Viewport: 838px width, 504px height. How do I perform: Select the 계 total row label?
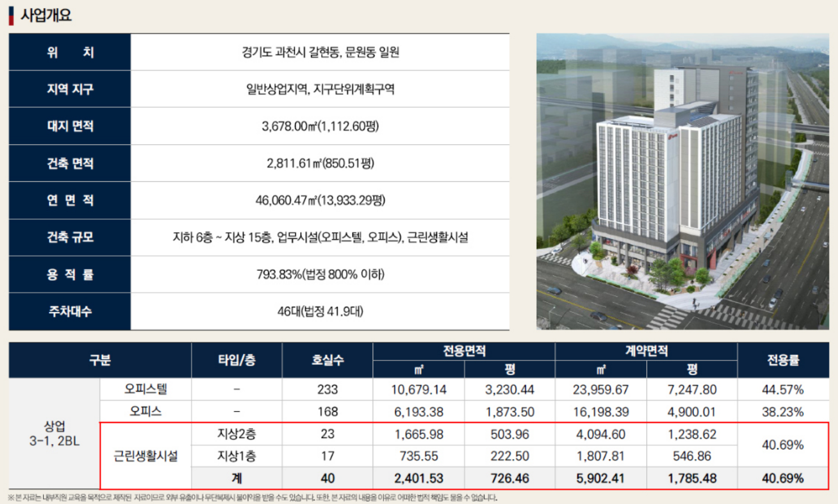tap(237, 477)
